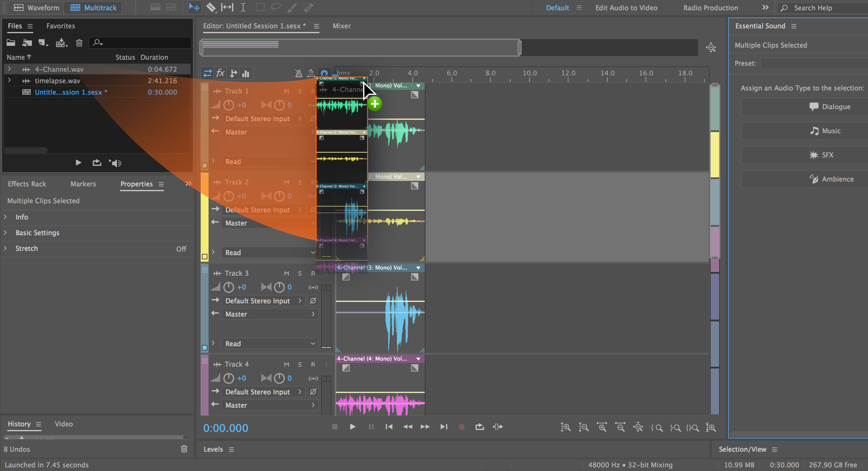The image size is (868, 471).
Task: Enable snapping with the magnet icon
Action: tap(324, 72)
